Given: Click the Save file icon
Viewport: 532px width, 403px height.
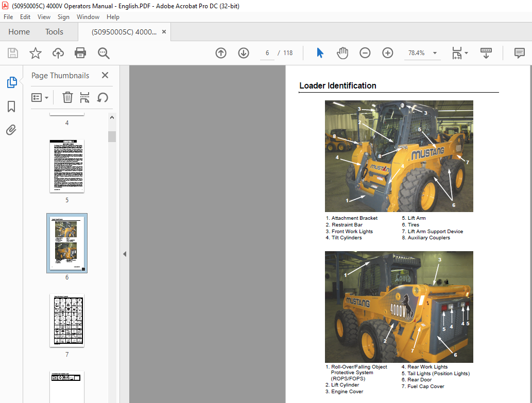Looking at the screenshot, I should tap(13, 53).
